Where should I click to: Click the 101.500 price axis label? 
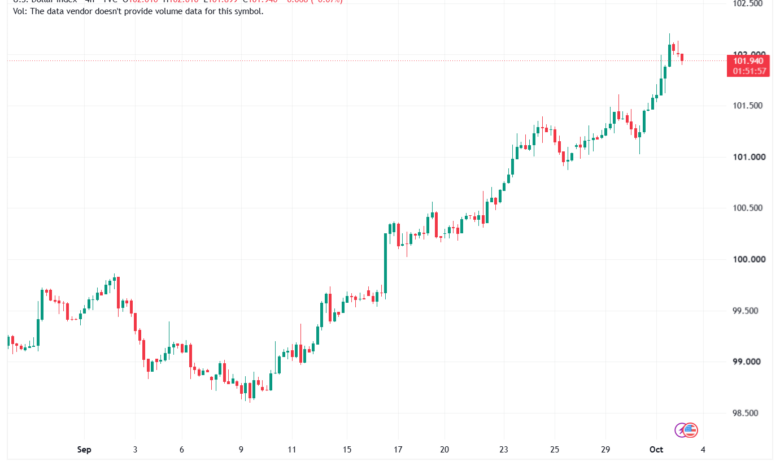coord(747,106)
